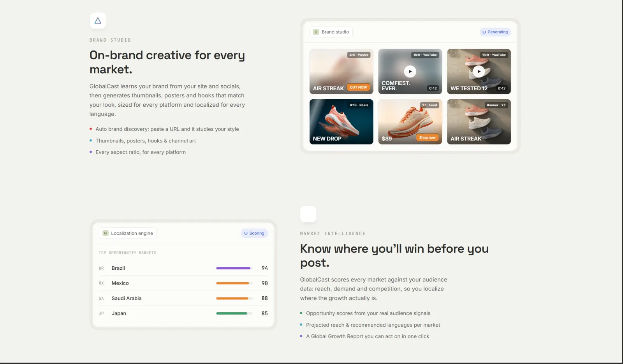Click the Mexico score bar

234,283
